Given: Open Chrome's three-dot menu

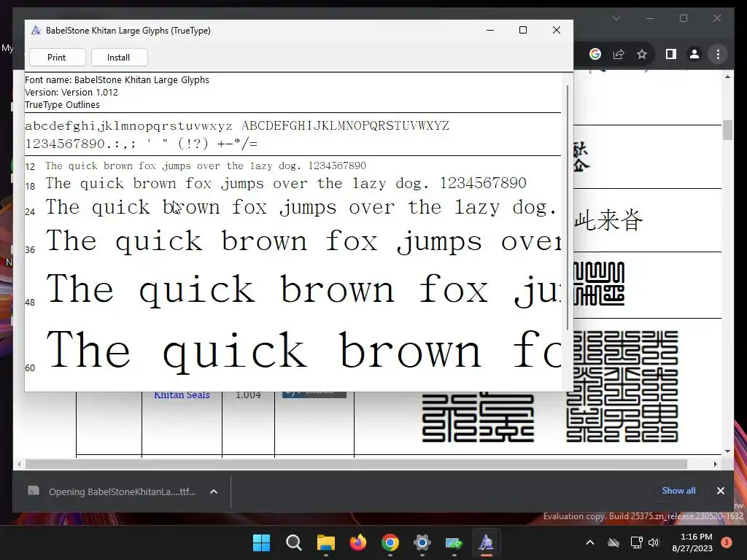Looking at the screenshot, I should point(718,54).
